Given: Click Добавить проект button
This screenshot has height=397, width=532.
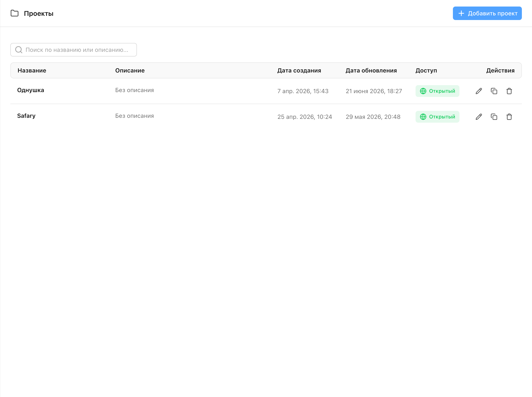Looking at the screenshot, I should tap(487, 13).
